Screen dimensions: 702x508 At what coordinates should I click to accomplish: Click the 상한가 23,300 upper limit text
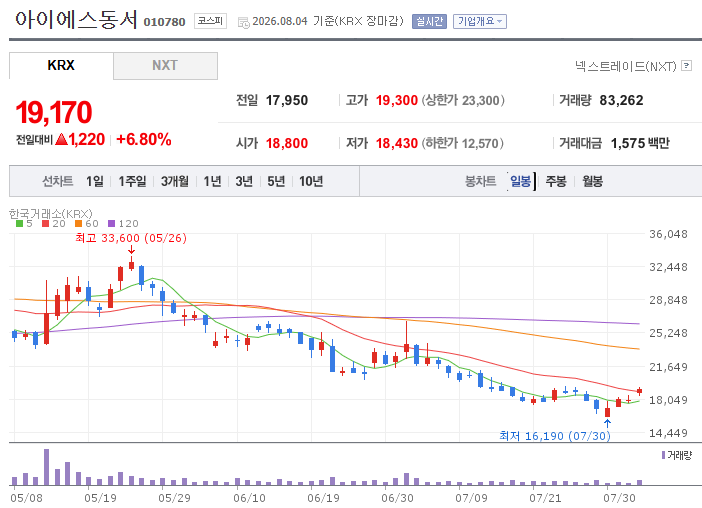463,100
